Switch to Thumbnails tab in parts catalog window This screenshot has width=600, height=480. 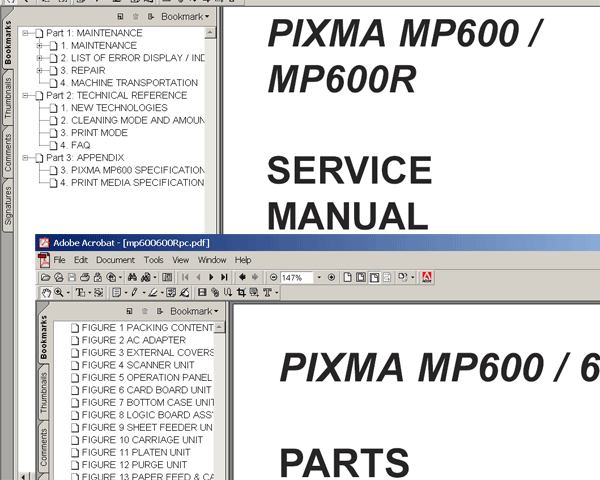(x=44, y=393)
